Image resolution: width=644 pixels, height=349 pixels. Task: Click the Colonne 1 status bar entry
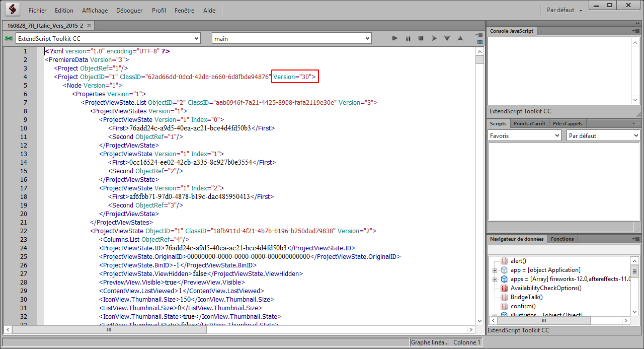click(x=467, y=342)
